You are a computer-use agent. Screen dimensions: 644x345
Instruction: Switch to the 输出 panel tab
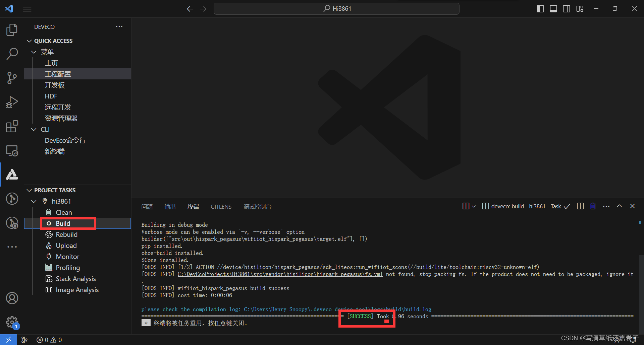170,207
